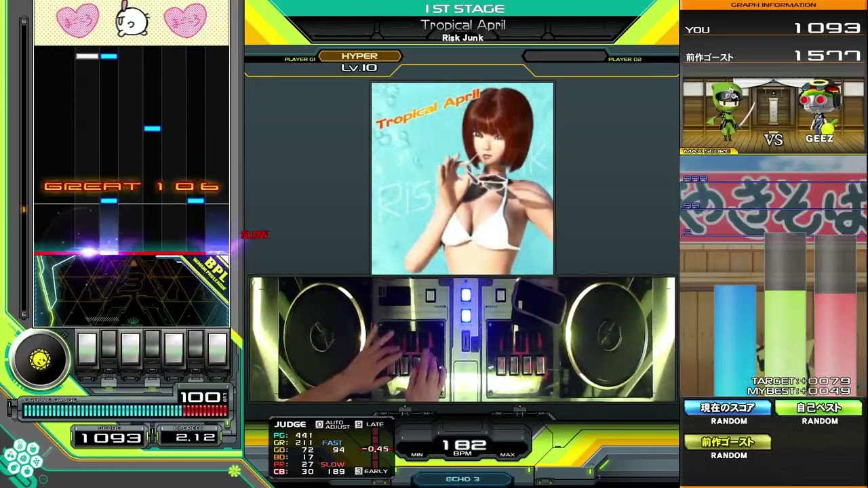Click the sun-faced turntable disc icon
The height and width of the screenshot is (488, 868).
click(39, 360)
